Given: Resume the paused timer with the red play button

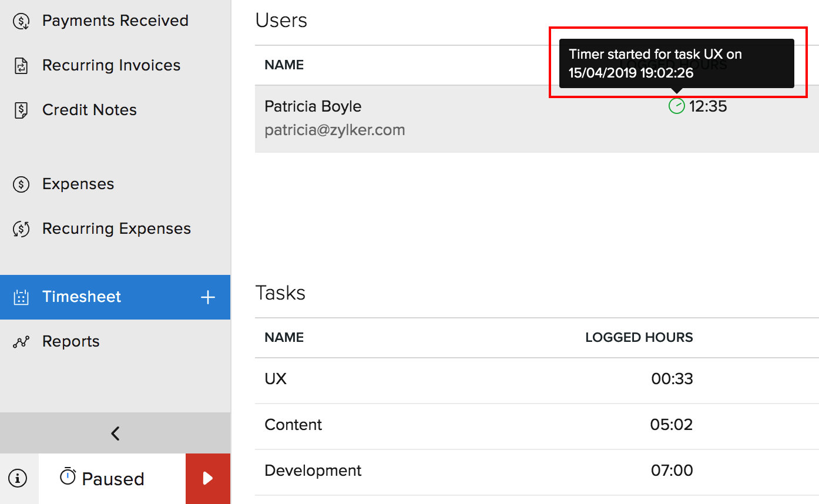Looking at the screenshot, I should click(x=207, y=478).
